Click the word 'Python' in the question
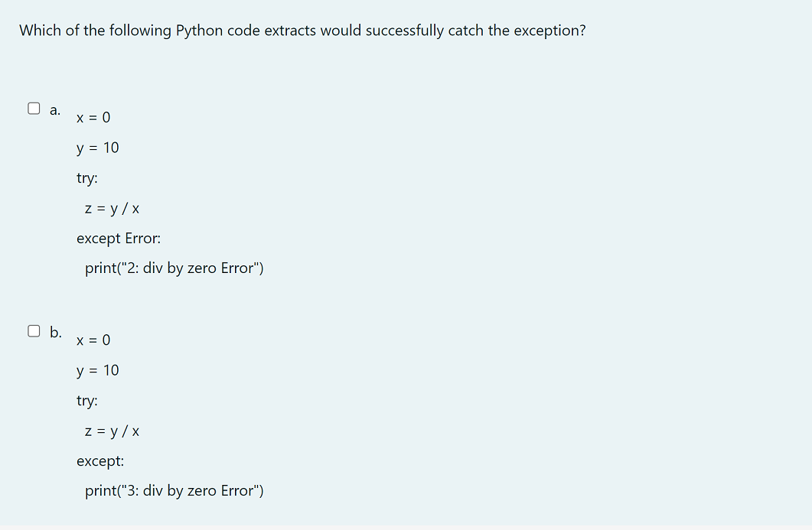812x530 pixels. 197,31
